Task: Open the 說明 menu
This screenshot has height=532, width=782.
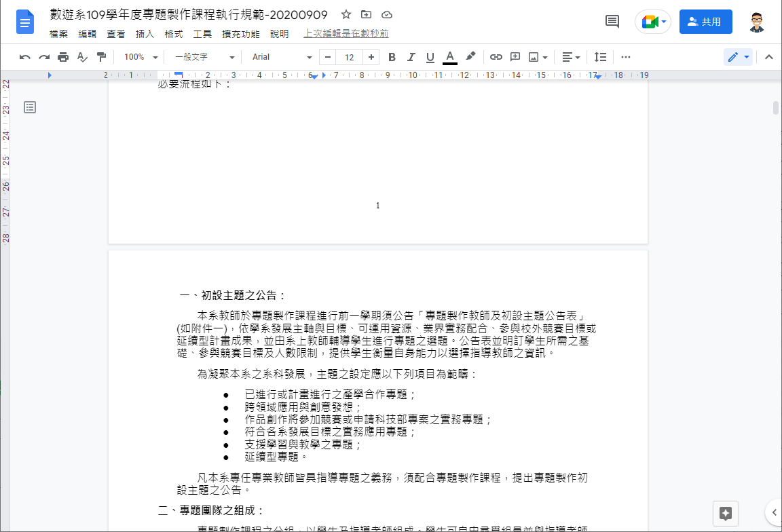Action: point(279,34)
